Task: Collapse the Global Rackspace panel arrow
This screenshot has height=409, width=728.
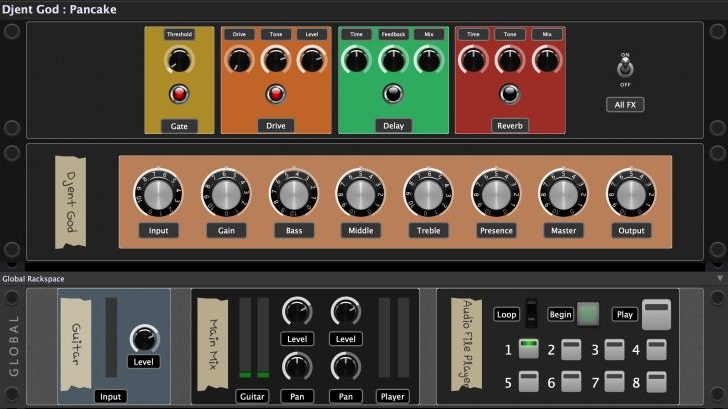Action: [x=719, y=278]
